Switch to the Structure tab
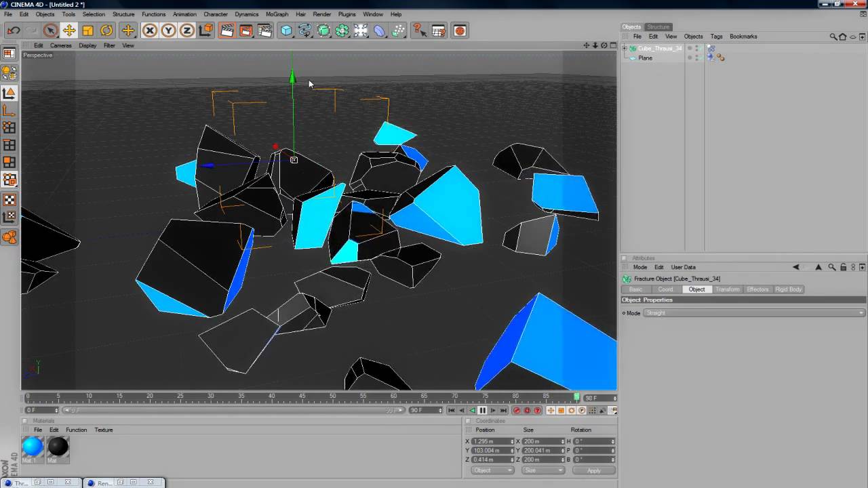Viewport: 868px width, 488px height. pyautogui.click(x=658, y=27)
